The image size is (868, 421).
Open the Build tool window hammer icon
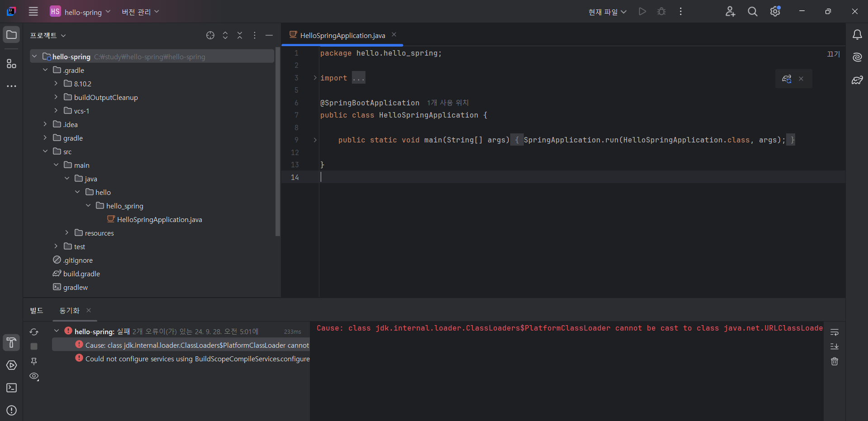click(11, 343)
